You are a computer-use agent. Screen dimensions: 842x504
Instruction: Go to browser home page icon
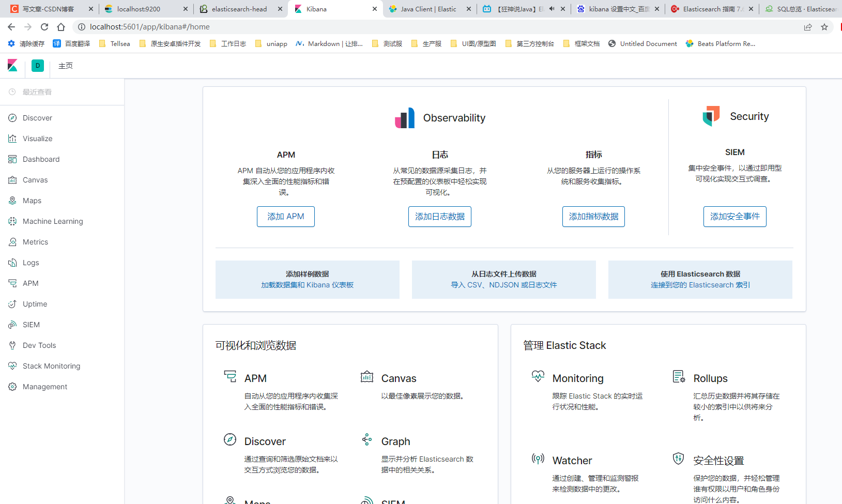pos(61,27)
